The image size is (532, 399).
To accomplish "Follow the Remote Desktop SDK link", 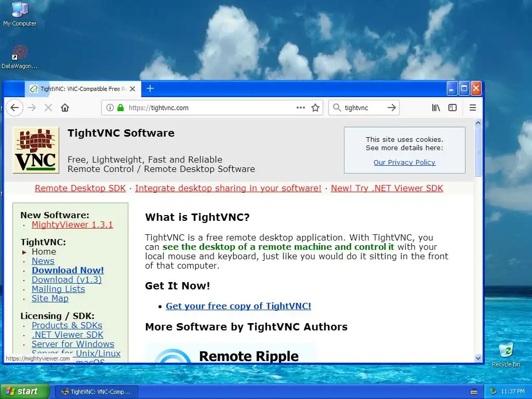I will click(x=80, y=188).
